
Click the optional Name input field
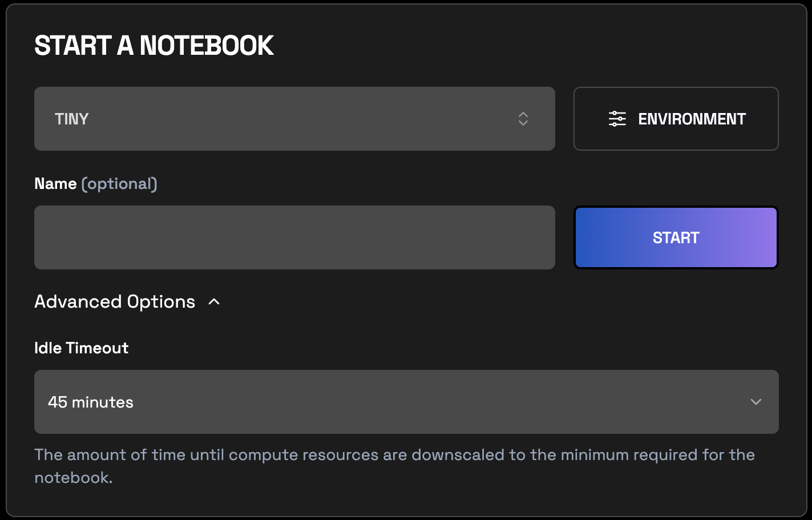tap(294, 237)
